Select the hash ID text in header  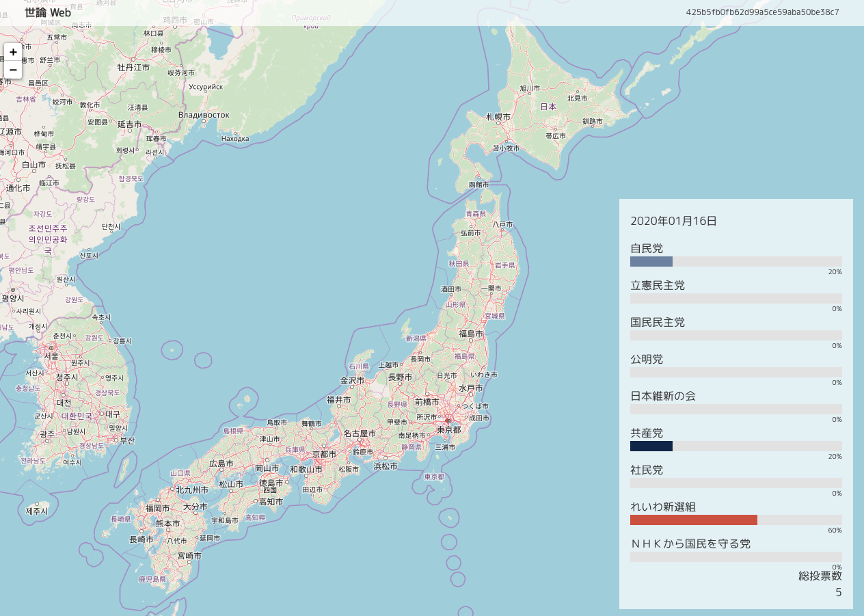coord(762,12)
